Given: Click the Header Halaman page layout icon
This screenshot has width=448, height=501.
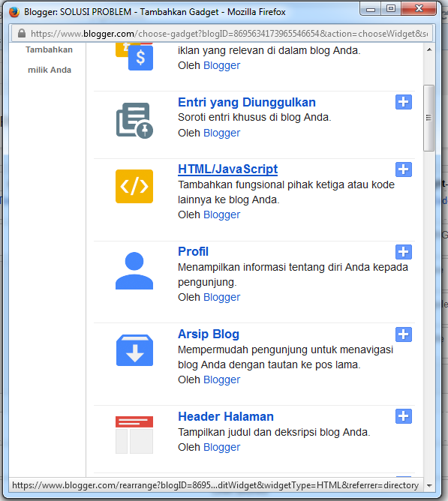Looking at the screenshot, I should coord(134,435).
